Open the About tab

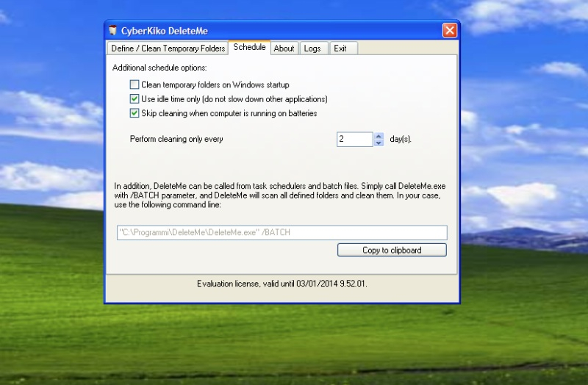[x=284, y=48]
